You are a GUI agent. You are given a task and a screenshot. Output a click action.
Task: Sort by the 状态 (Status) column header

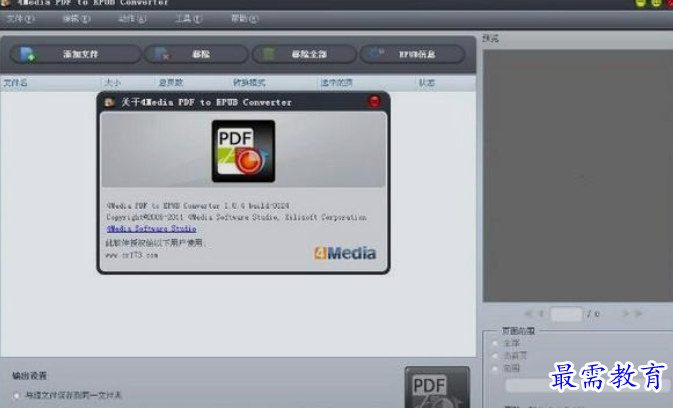pos(427,82)
